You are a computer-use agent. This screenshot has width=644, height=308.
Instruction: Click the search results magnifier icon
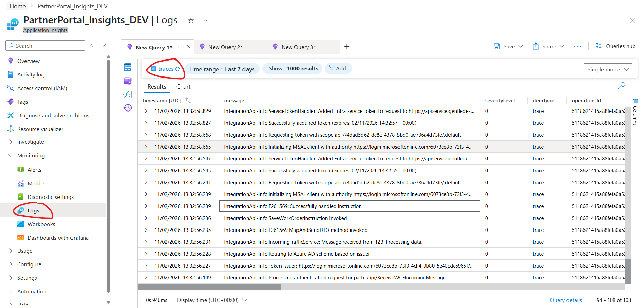click(x=622, y=85)
